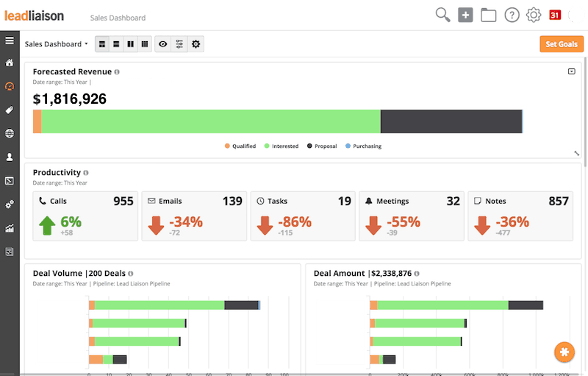Click the Sales Dashboard header breadcrumb text
Screen dimensions: 588x376
coord(118,18)
